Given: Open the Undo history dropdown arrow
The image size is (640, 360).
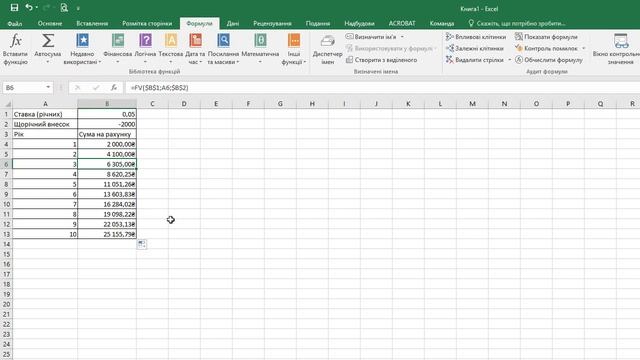Looking at the screenshot, I should pyautogui.click(x=37, y=8).
